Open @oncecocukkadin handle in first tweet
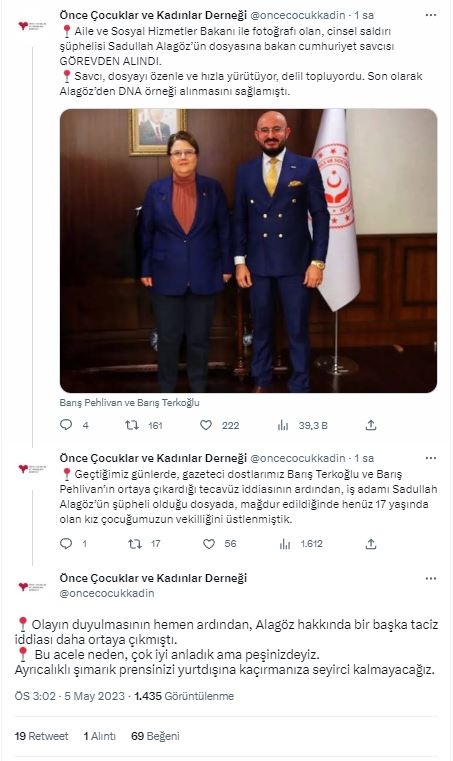The image size is (453, 761). pos(298,15)
